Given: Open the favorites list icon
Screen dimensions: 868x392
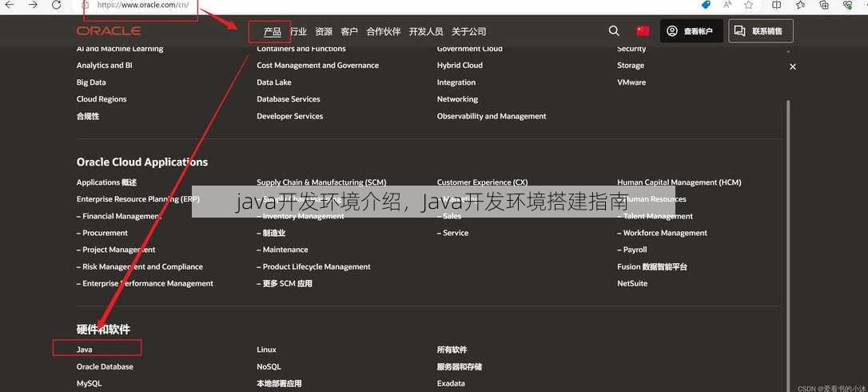Looking at the screenshot, I should 801,5.
